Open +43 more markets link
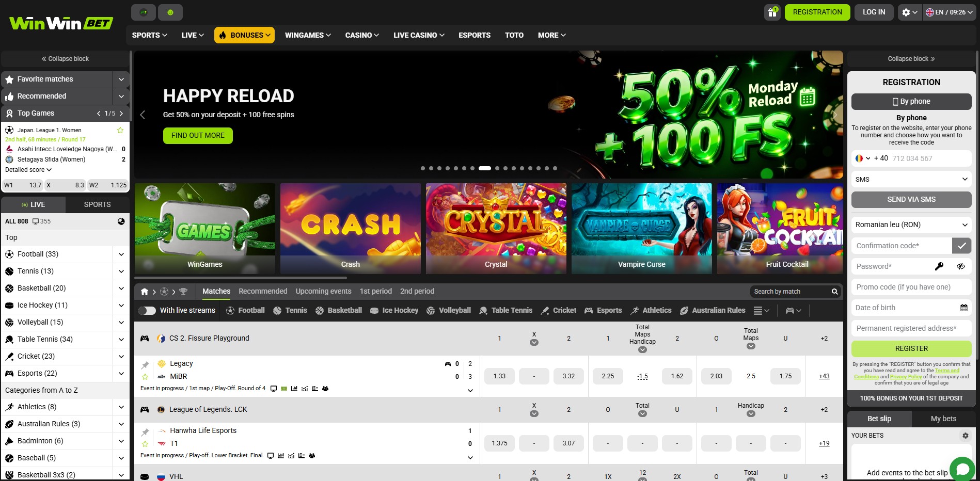This screenshot has width=980, height=481. (x=824, y=376)
